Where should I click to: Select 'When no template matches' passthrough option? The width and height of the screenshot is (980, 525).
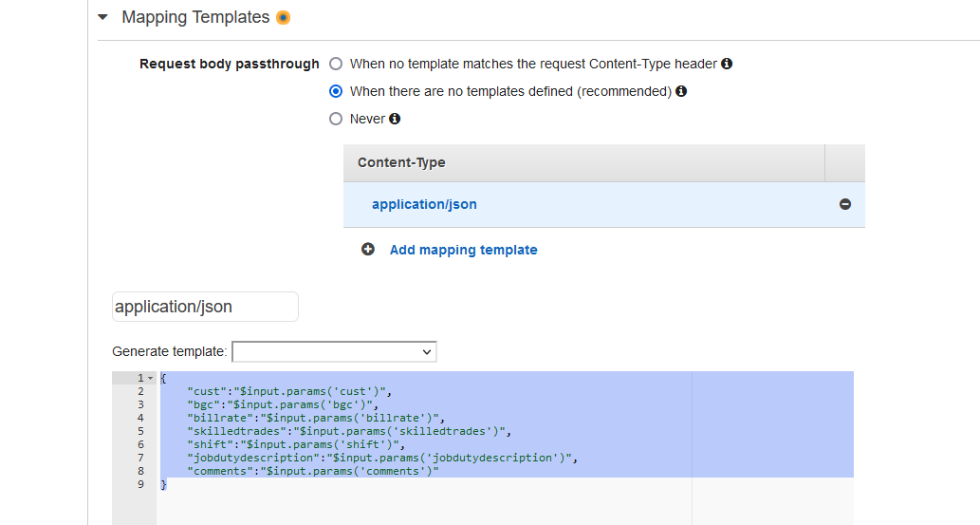click(x=336, y=65)
